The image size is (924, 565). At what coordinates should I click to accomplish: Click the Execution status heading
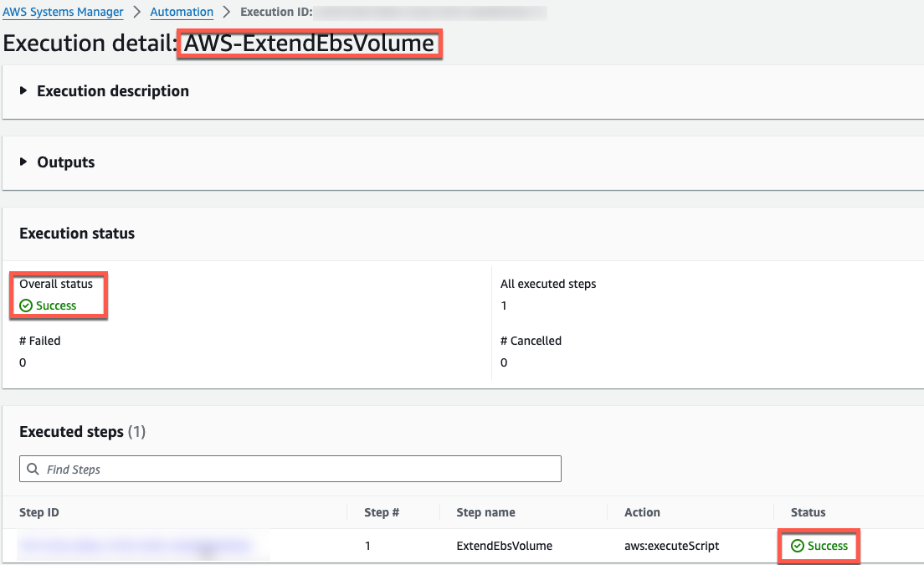77,234
